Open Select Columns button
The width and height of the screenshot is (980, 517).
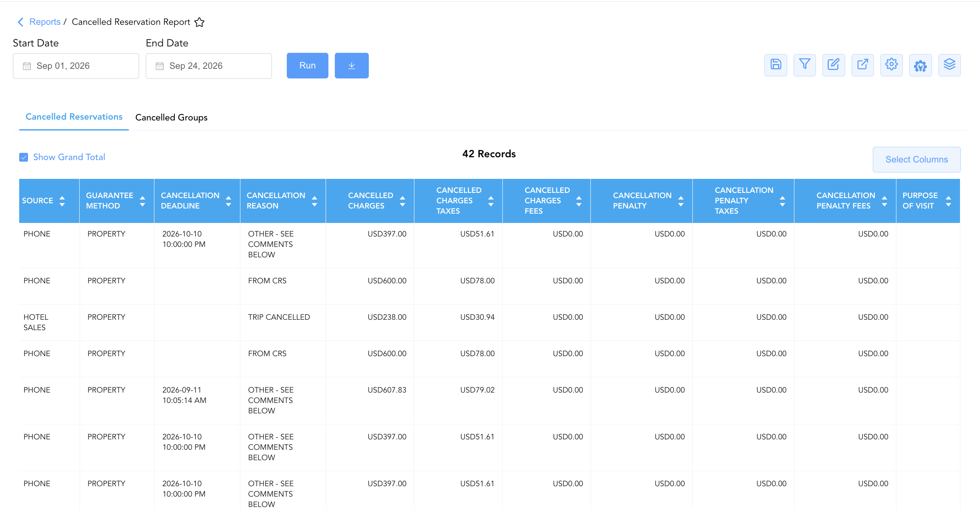916,160
